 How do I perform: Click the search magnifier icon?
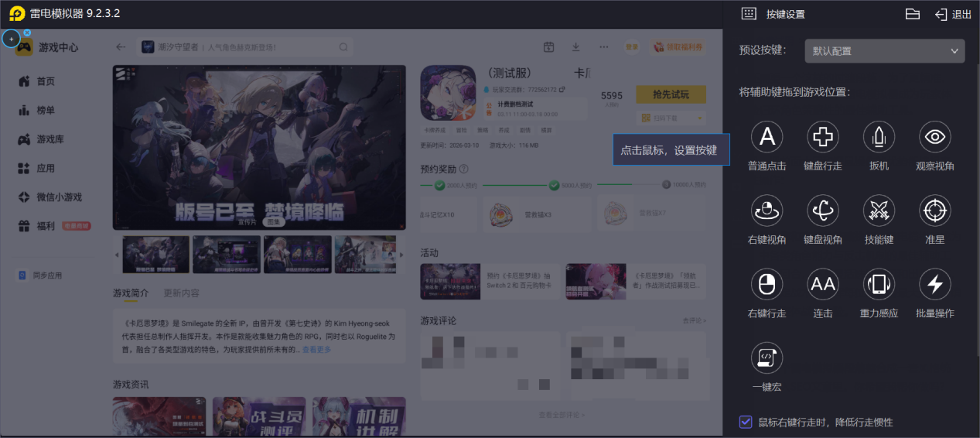[x=343, y=47]
